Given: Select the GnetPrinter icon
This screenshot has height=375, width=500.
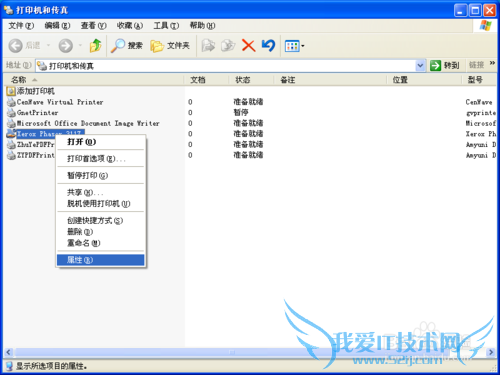Looking at the screenshot, I should coord(11,113).
